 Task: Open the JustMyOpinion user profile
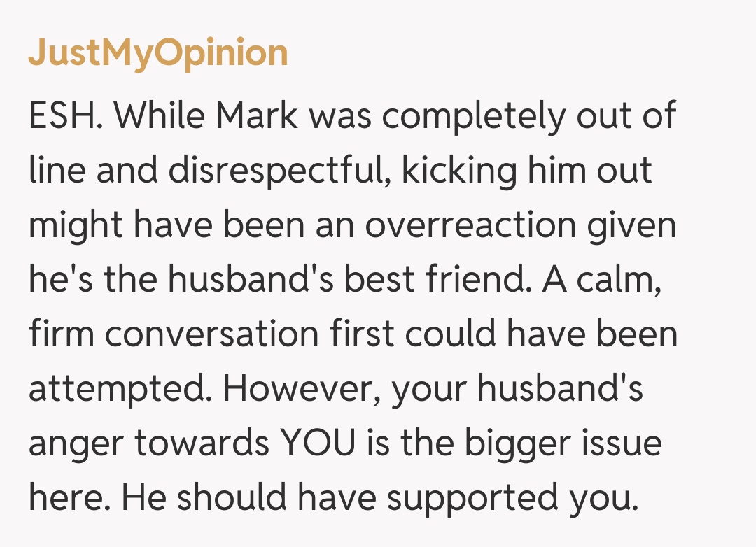click(x=157, y=53)
